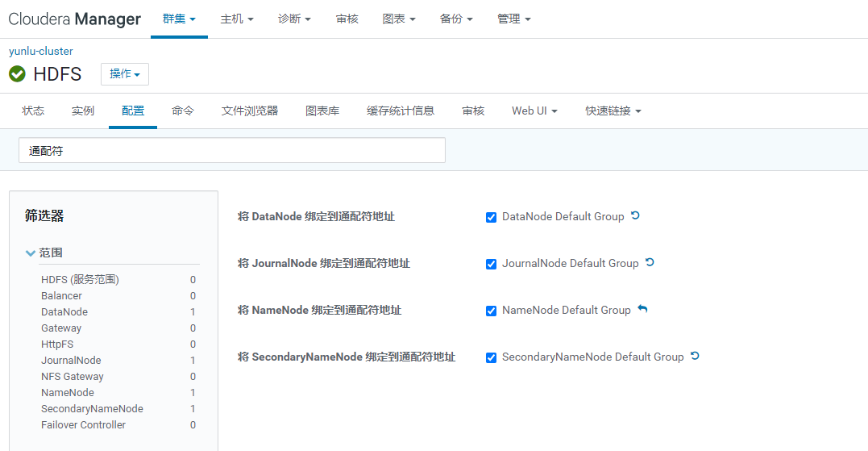Uncheck DataNode Default Group wildcard binding
Viewport: 868px width, 451px height.
(491, 217)
